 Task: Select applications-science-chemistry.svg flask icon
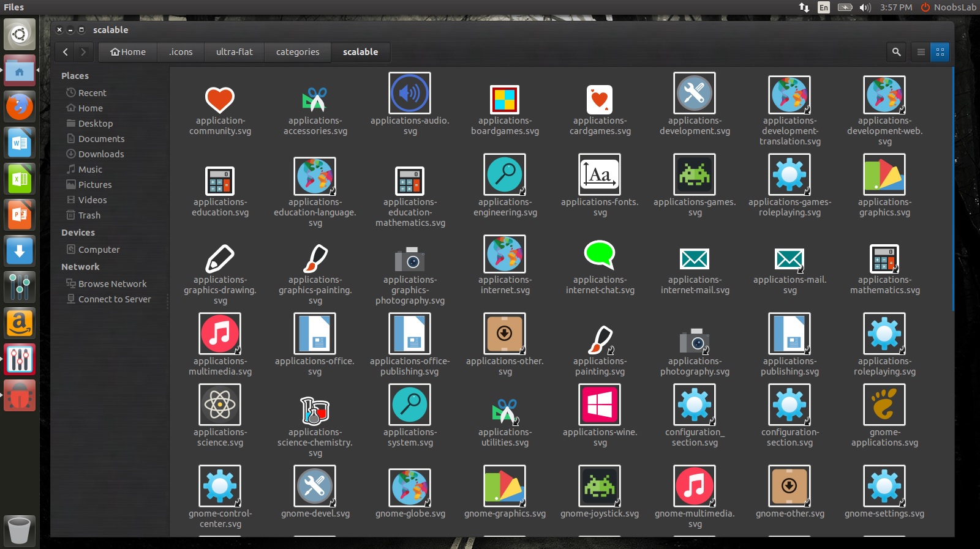click(x=315, y=411)
